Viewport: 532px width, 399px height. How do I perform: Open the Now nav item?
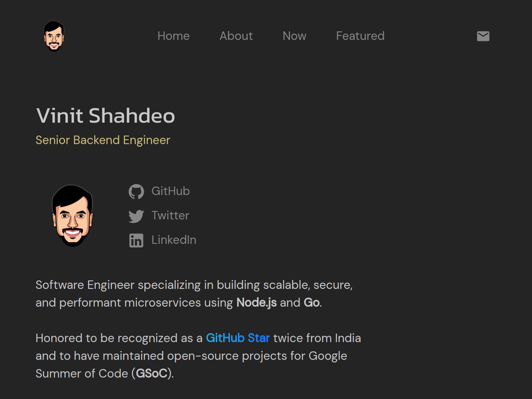294,36
